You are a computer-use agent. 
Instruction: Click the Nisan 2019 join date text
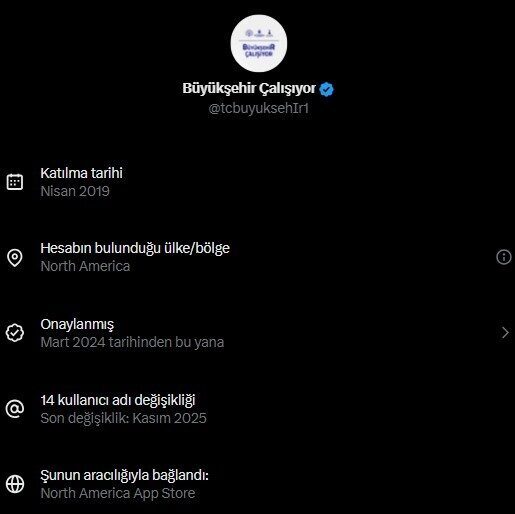75,191
